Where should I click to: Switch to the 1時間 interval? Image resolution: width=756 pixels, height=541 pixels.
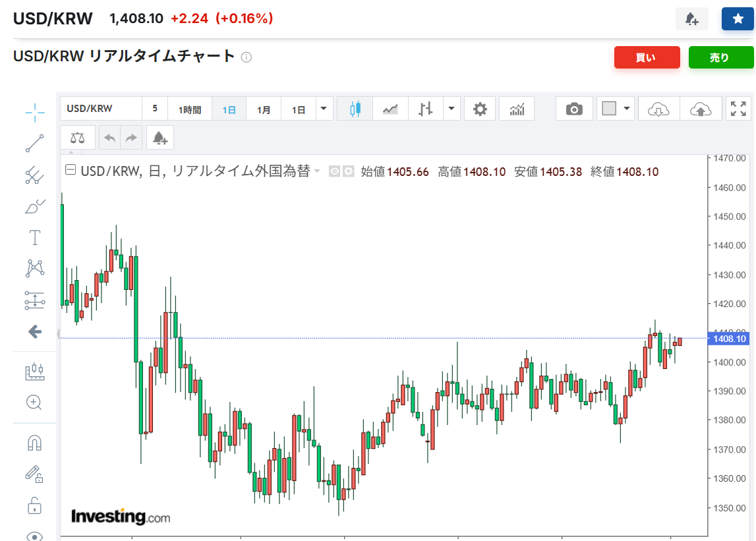[x=190, y=109]
